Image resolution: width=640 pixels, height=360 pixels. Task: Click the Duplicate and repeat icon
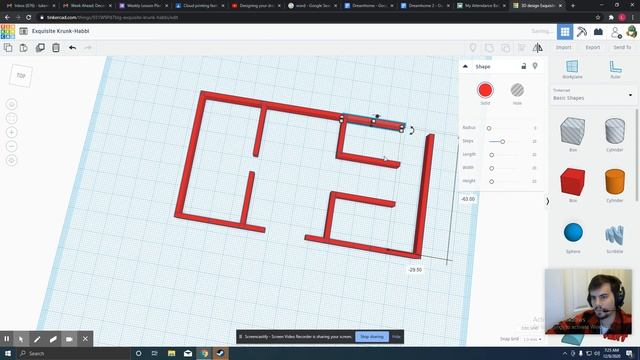coord(40,48)
